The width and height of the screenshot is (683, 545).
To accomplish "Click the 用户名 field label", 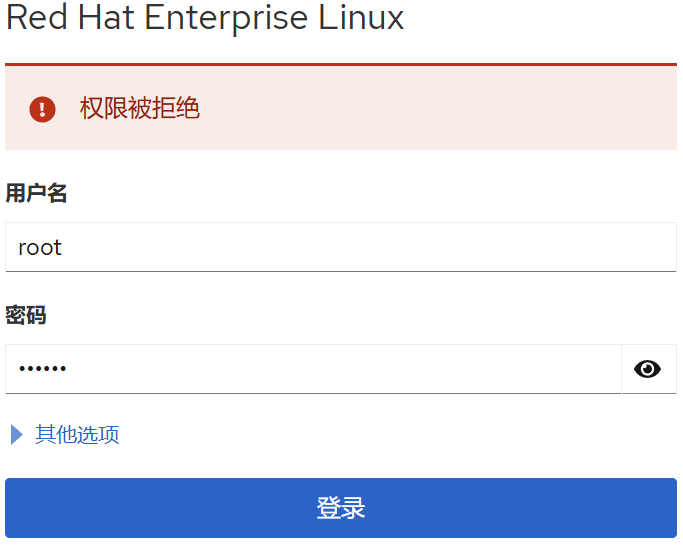I will click(36, 193).
